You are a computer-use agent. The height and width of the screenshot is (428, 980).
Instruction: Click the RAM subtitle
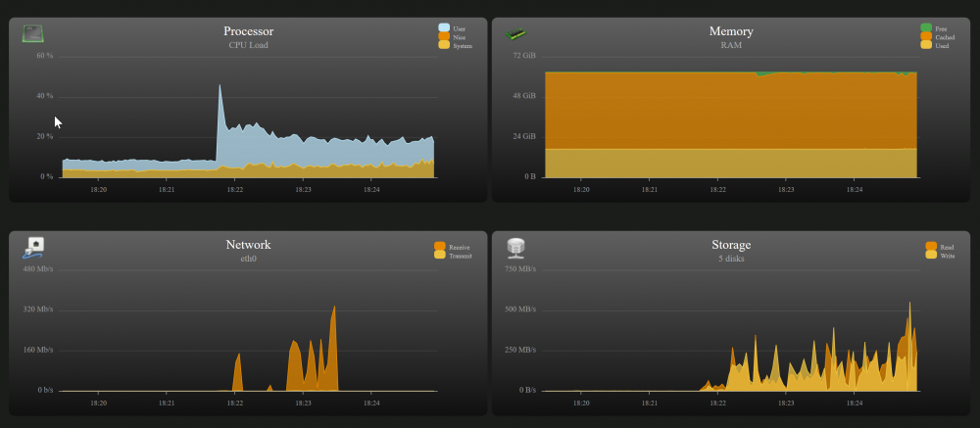pyautogui.click(x=731, y=45)
